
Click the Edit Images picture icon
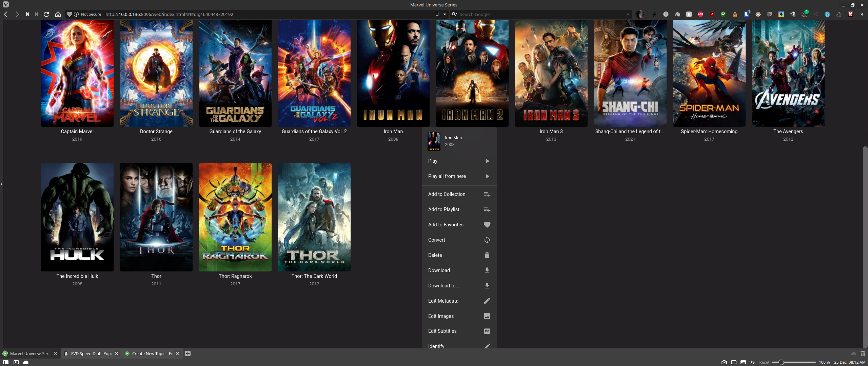click(487, 316)
